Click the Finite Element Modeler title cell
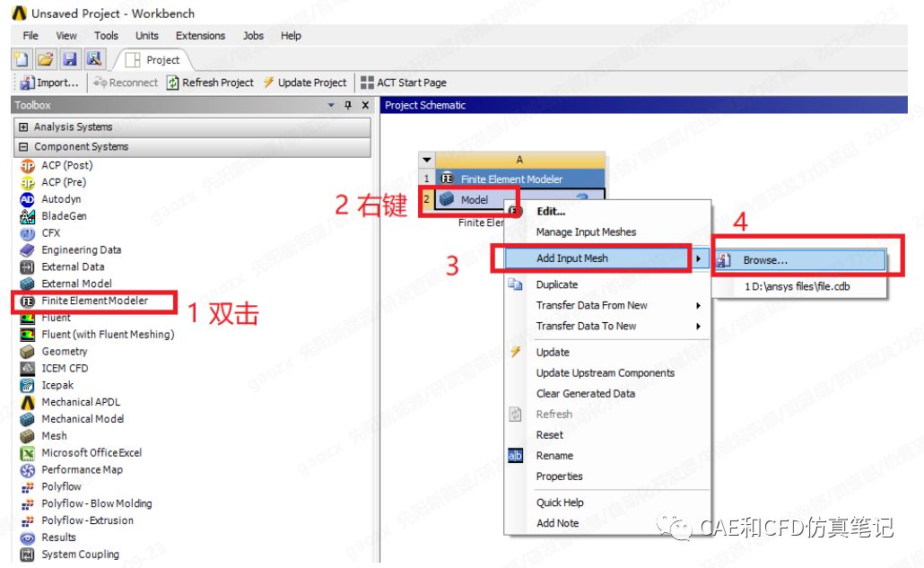Viewport: 924px width, 568px height. 519,179
